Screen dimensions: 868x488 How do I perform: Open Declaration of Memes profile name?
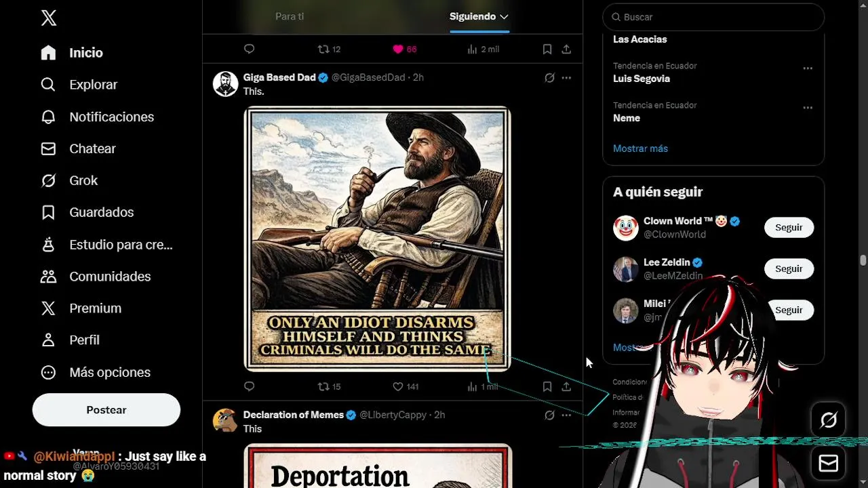coord(294,415)
